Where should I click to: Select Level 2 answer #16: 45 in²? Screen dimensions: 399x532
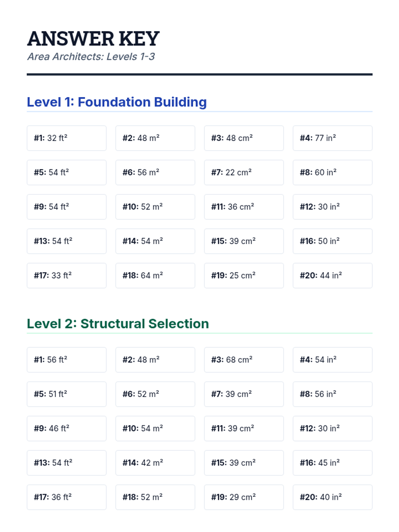[x=332, y=463]
